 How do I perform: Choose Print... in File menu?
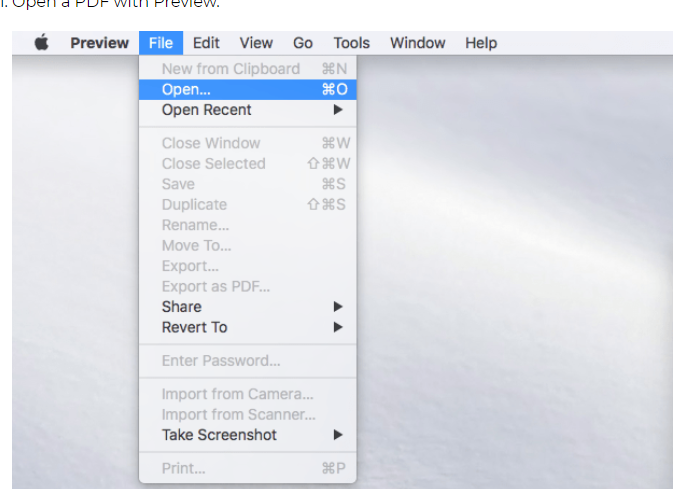coord(248,468)
